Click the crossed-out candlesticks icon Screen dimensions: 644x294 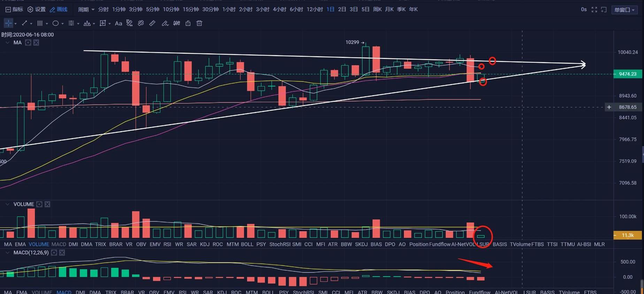click(x=177, y=23)
